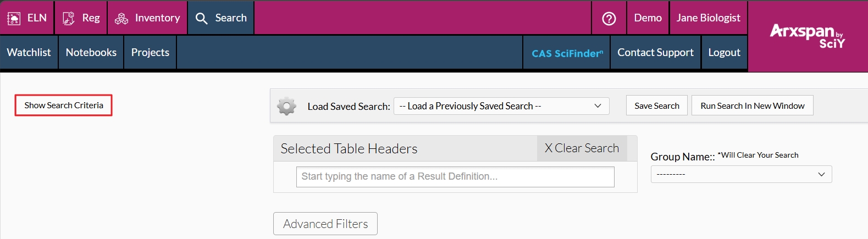
Task: Expand the Load Saved Search dropdown
Action: coord(501,106)
